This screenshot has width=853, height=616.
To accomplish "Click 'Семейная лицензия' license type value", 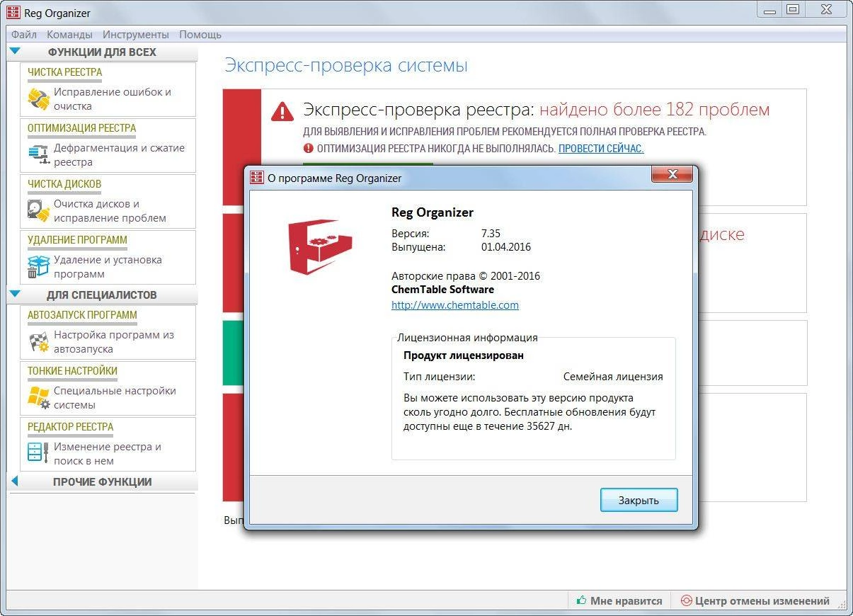I will click(x=613, y=377).
